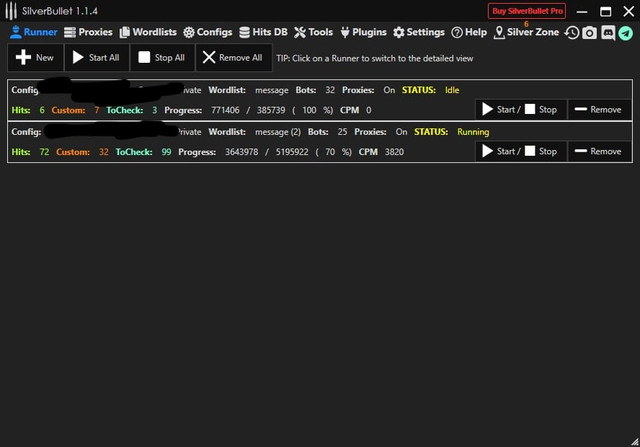The image size is (640, 447).
Task: Switch to the Proxies tab
Action: pyautogui.click(x=88, y=32)
